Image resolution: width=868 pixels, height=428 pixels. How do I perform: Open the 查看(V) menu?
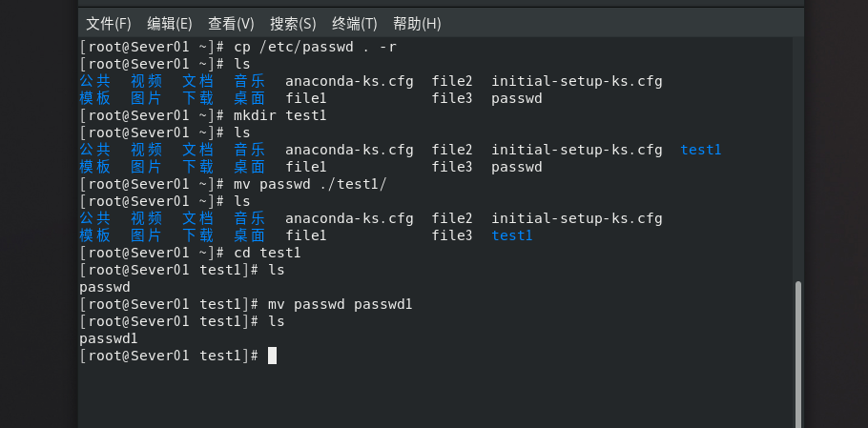(231, 23)
